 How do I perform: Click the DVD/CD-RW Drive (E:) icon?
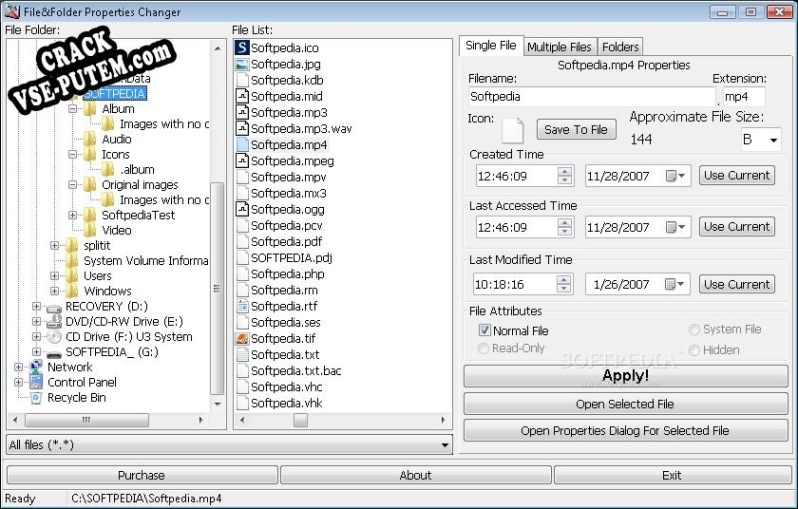(54, 322)
